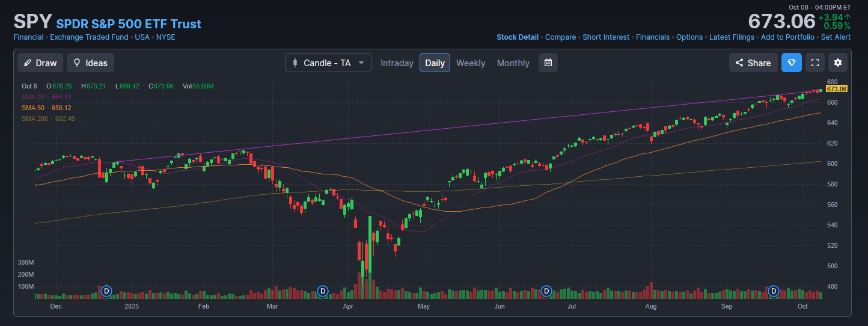This screenshot has width=868, height=326.
Task: Select the Monthly timeframe
Action: [x=513, y=63]
